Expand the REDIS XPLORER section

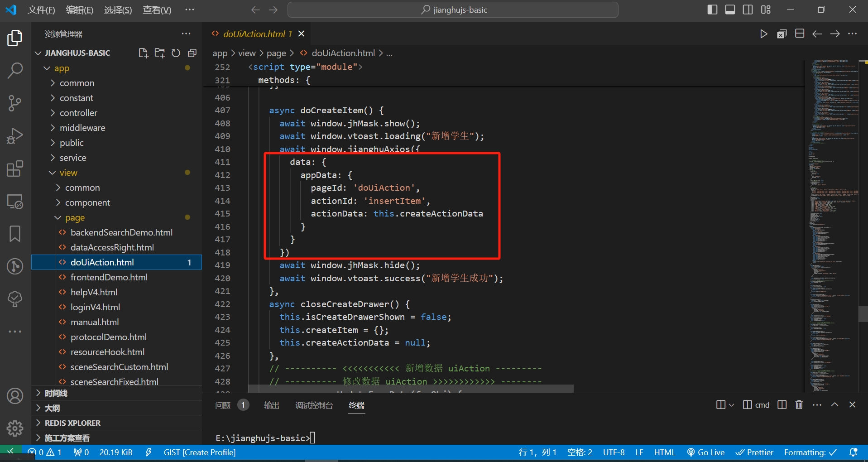72,423
